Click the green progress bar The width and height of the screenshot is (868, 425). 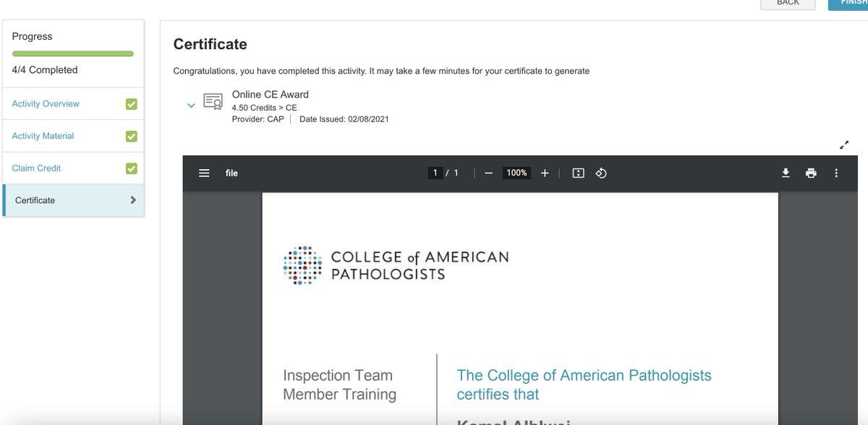[73, 53]
